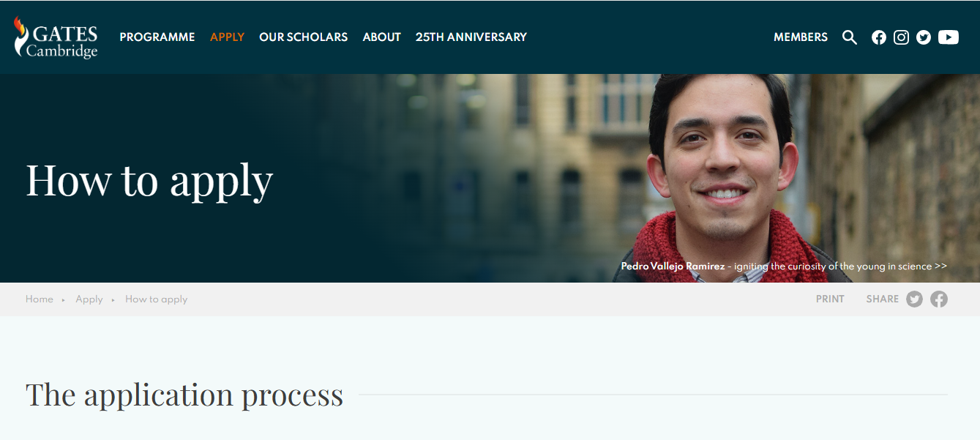Open YouTube channel from header icon
The image size is (980, 440).
[948, 37]
